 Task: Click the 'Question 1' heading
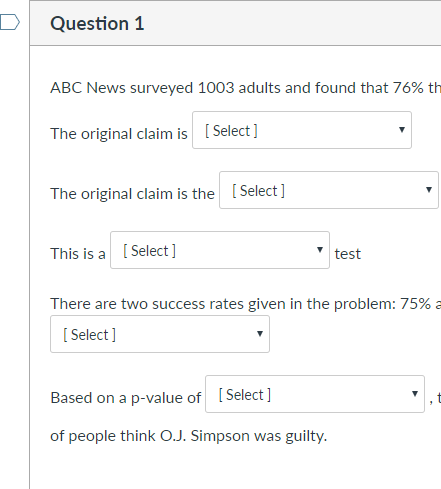97,24
